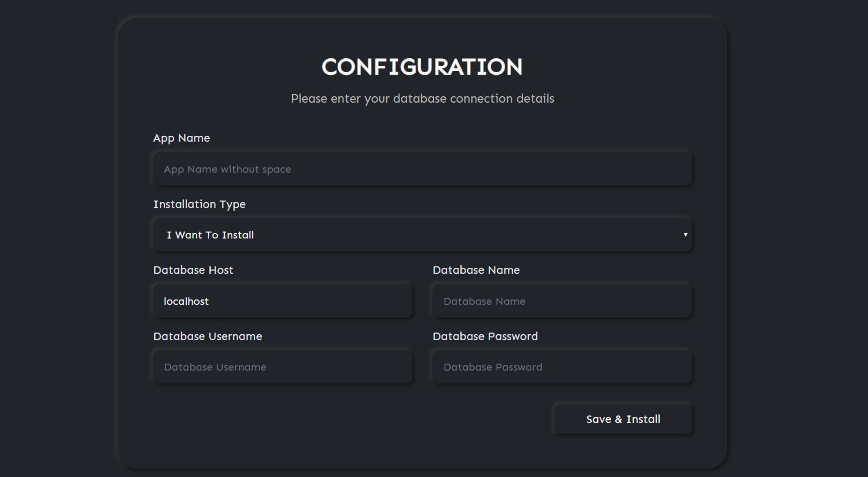The width and height of the screenshot is (868, 477).
Task: Focus the Database Name input field
Action: click(562, 302)
